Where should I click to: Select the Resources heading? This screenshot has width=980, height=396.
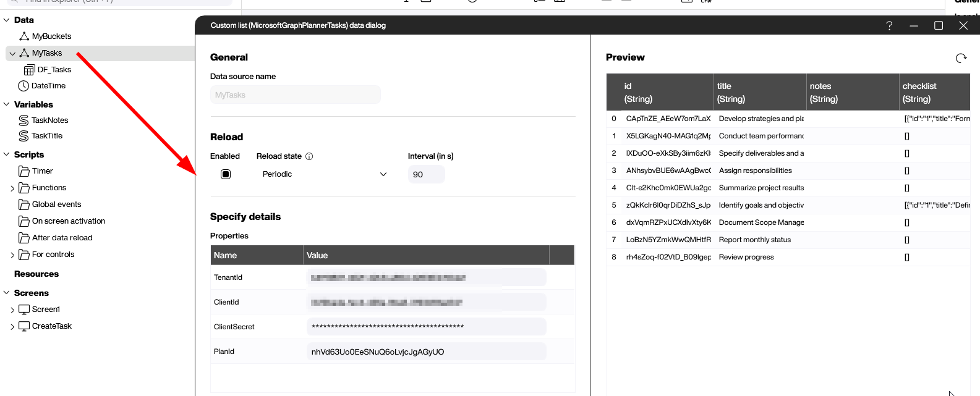click(36, 274)
